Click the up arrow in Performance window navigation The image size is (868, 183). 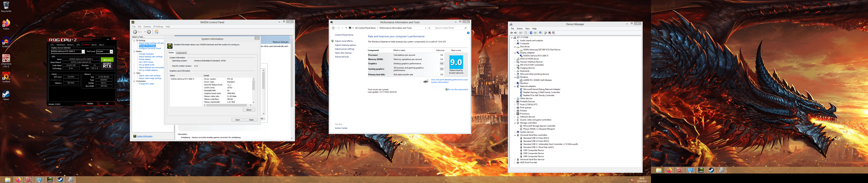(346, 28)
